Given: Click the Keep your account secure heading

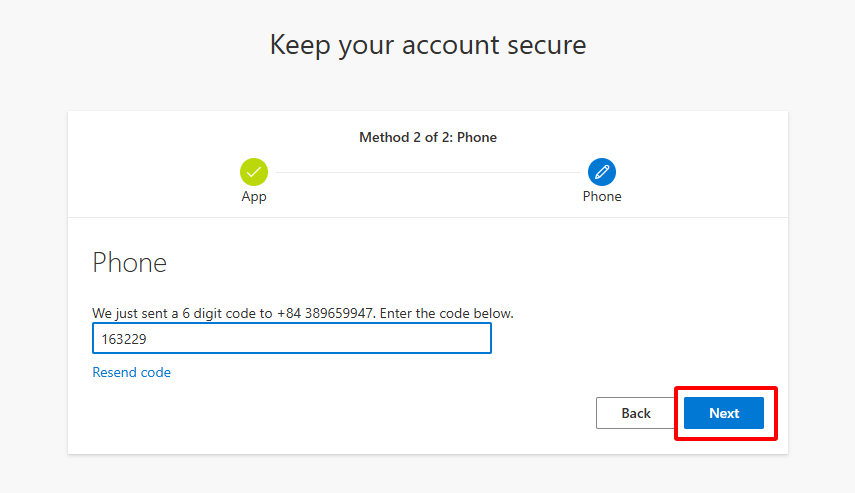Looking at the screenshot, I should [428, 45].
